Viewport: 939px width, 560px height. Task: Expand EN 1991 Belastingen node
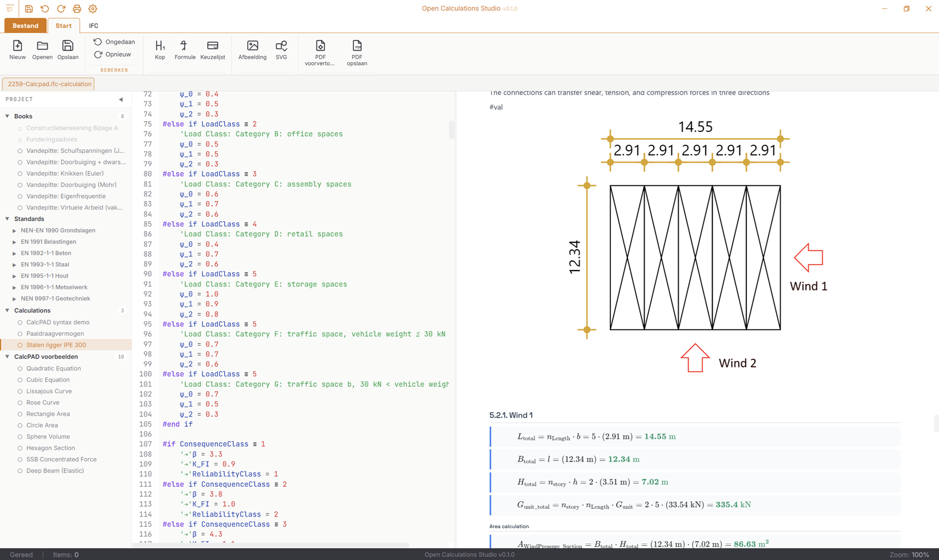14,242
